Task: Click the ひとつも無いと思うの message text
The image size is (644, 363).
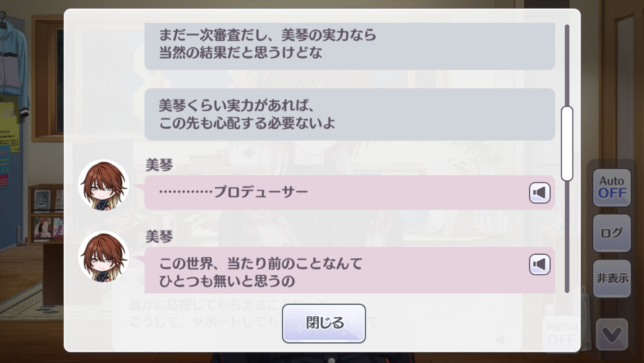Action: tap(227, 281)
